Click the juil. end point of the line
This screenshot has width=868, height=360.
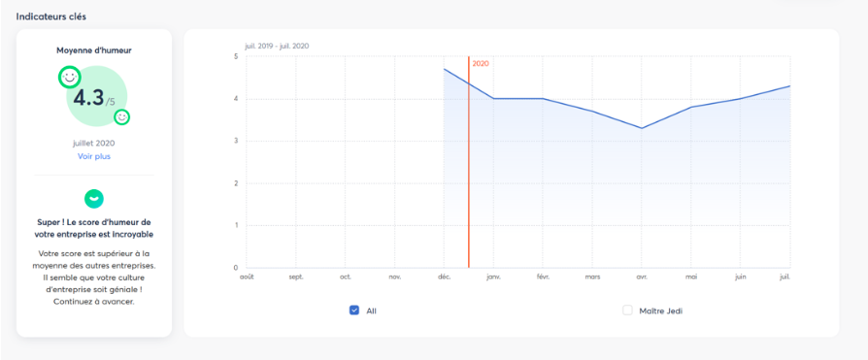[790, 85]
